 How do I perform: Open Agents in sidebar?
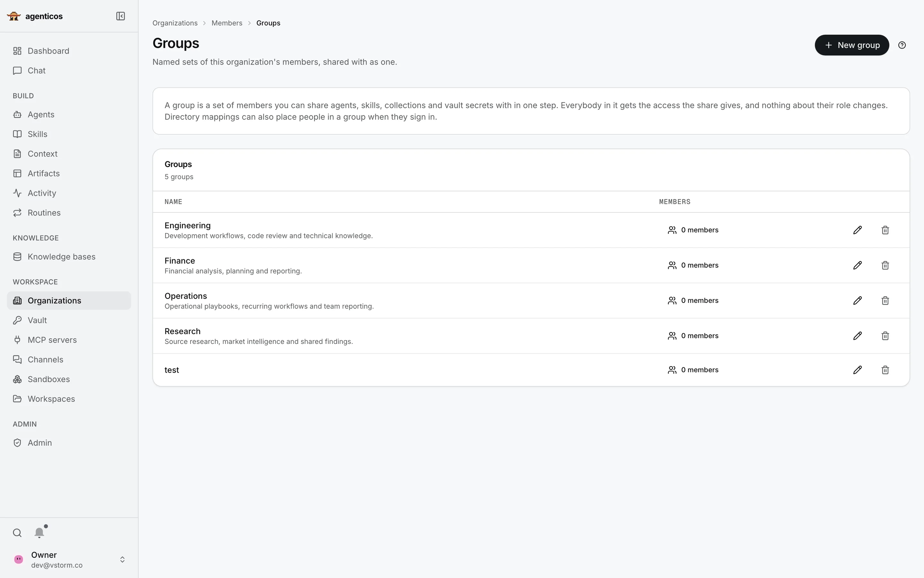(69, 115)
